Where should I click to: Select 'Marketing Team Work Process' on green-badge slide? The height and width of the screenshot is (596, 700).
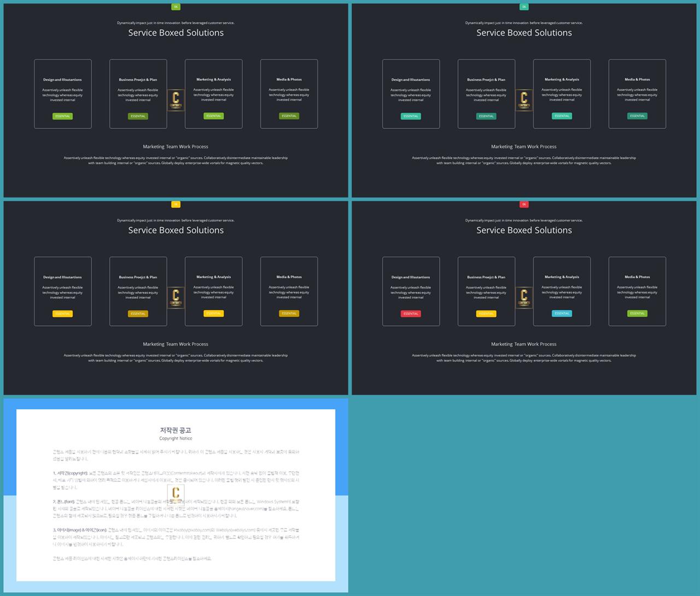tap(176, 147)
